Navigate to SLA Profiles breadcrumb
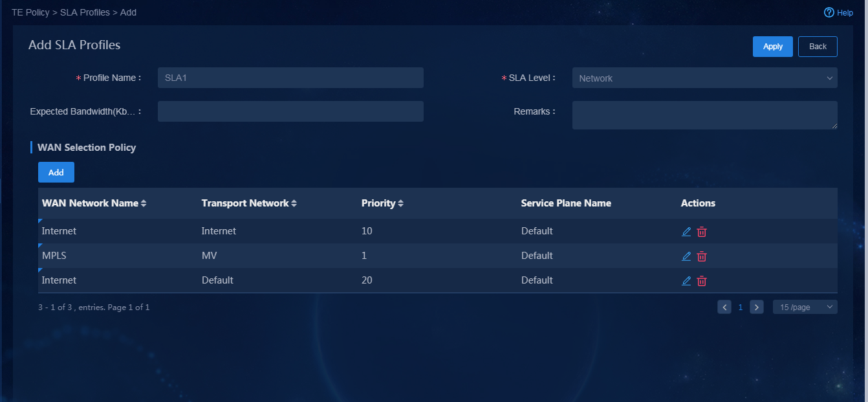868x402 pixels. 85,12
